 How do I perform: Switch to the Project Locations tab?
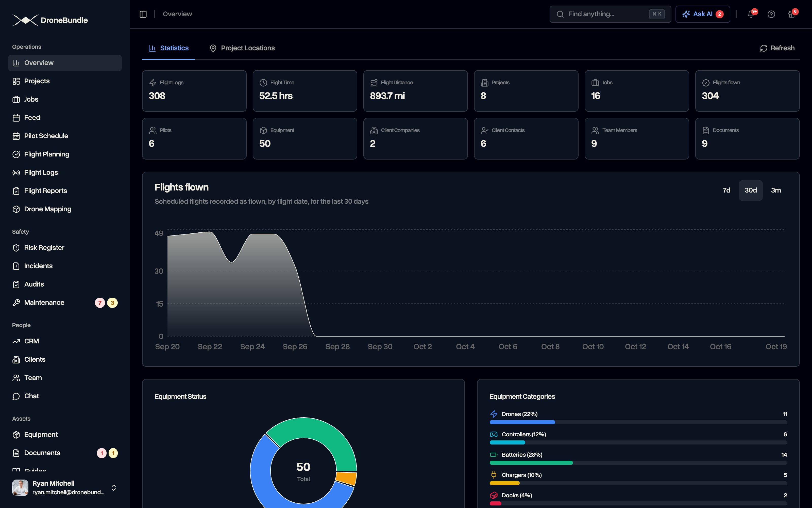tap(242, 48)
